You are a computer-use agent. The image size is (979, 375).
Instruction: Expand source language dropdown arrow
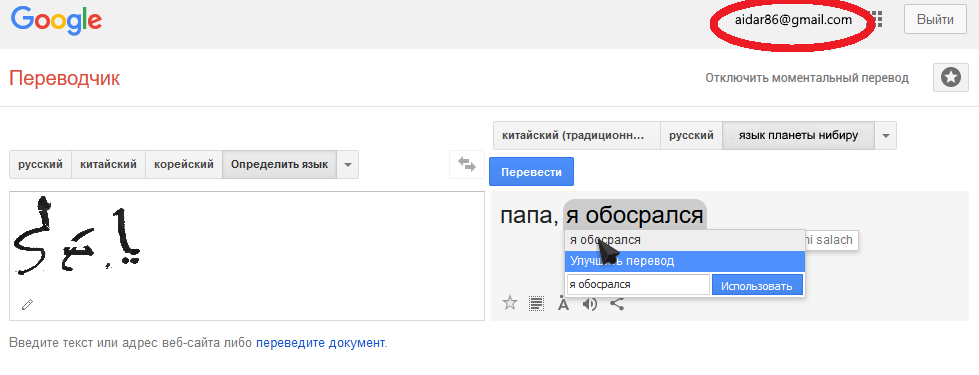pos(348,165)
